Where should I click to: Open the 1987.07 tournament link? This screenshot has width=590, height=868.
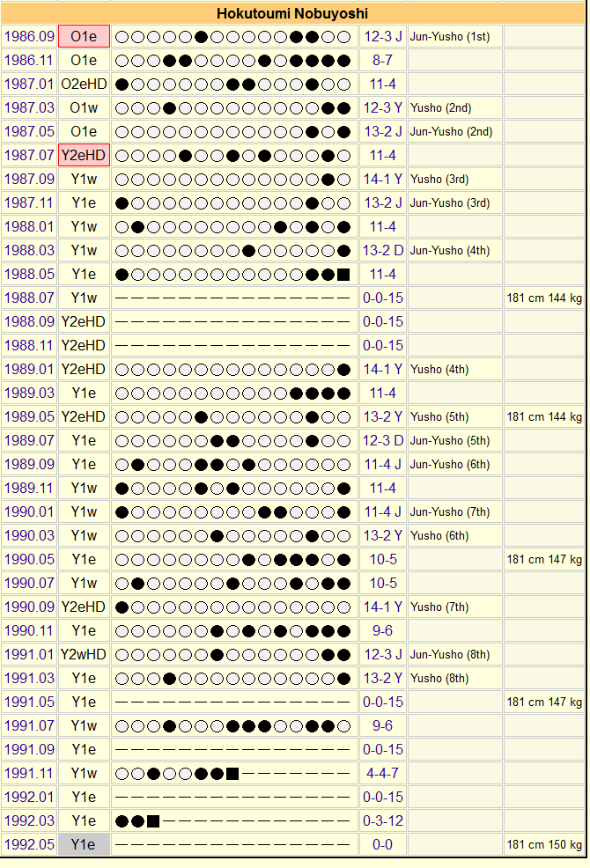29,156
